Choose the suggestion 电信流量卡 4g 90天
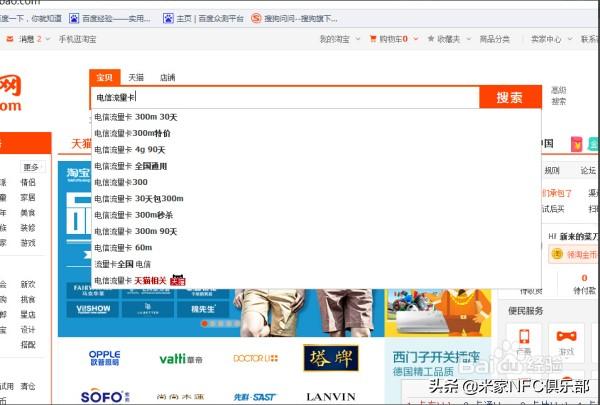600x405 pixels. (316, 150)
